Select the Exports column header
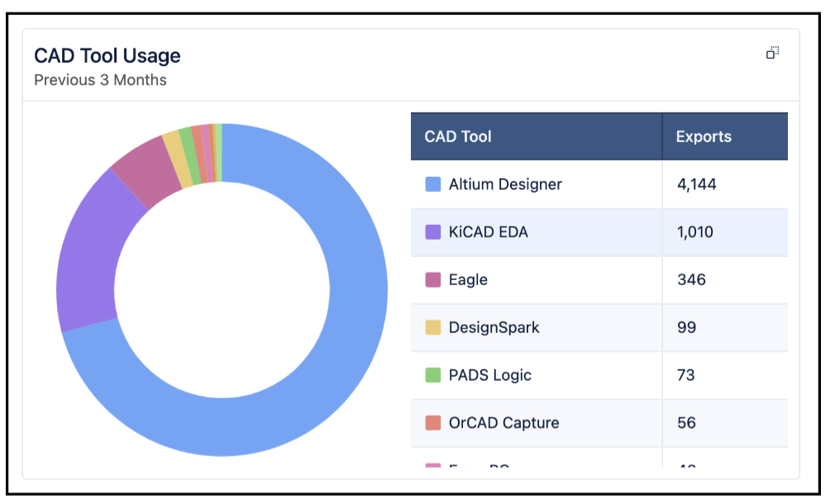835x504 pixels. (725, 136)
